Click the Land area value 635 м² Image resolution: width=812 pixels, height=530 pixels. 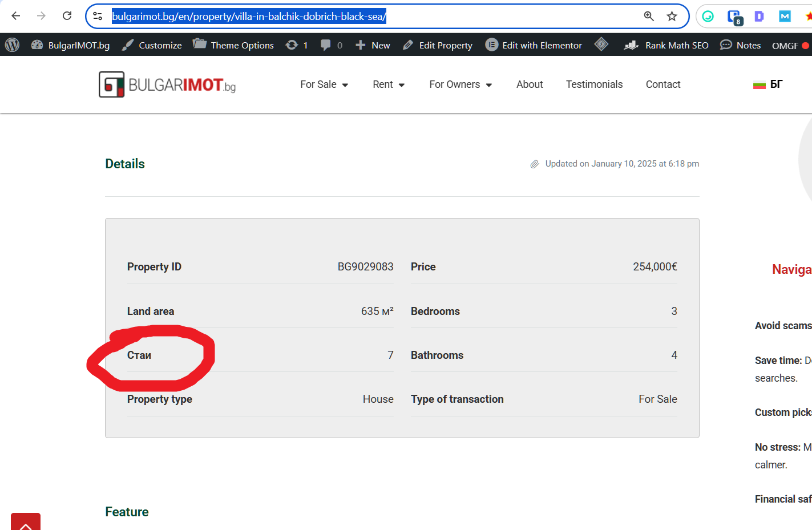coord(377,311)
